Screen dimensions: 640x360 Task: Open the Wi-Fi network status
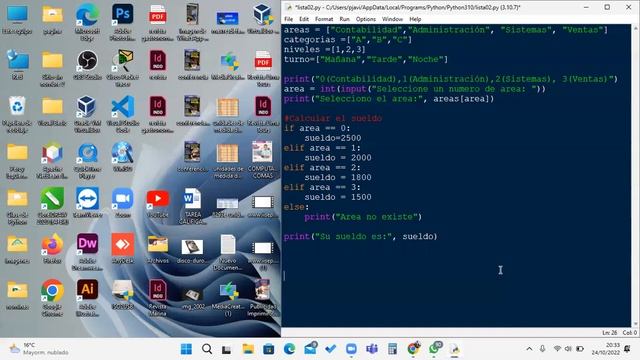click(557, 349)
